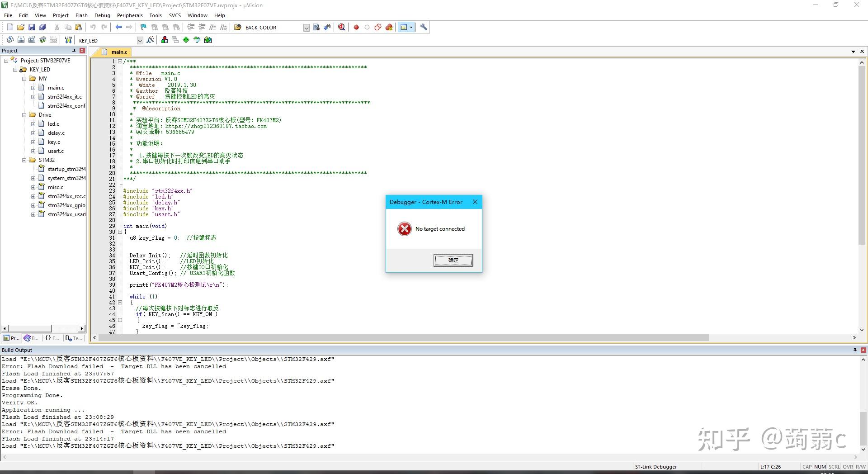Build target files with the Build icon
868x474 pixels.
click(21, 40)
